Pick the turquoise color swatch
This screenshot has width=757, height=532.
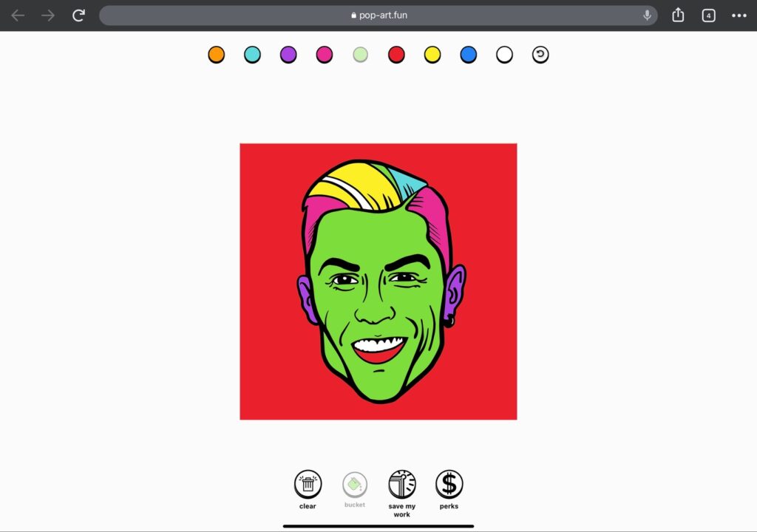(x=253, y=55)
